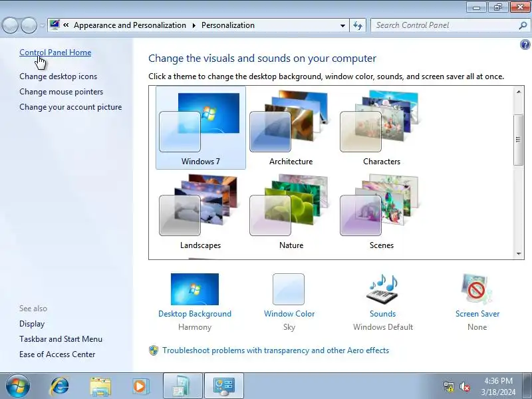The image size is (532, 399).
Task: Select the Scenes theme
Action: [381, 212]
